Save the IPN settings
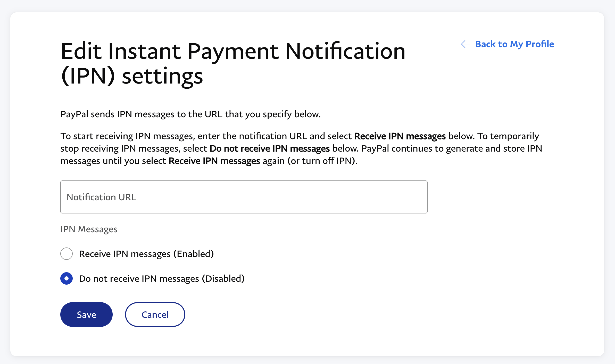Screen dimensions: 615x364 pyautogui.click(x=86, y=314)
